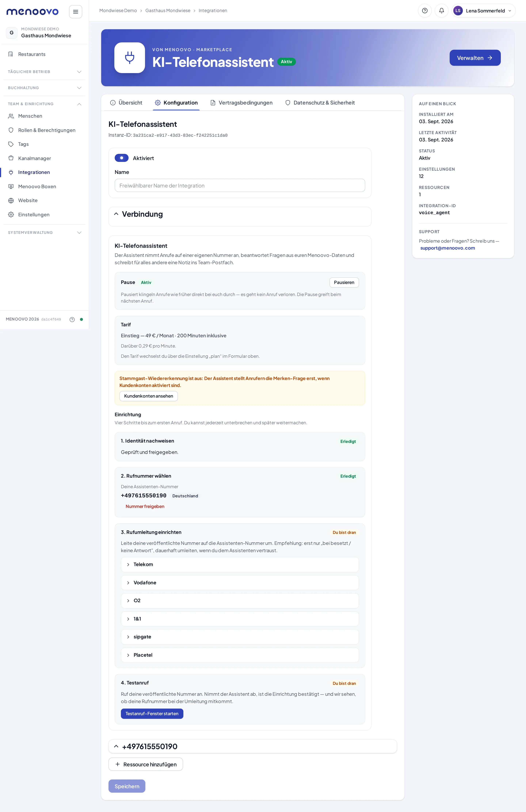Screen dimensions: 526x812
Task: Open the Vertragsbedingungen tab
Action: (x=241, y=103)
